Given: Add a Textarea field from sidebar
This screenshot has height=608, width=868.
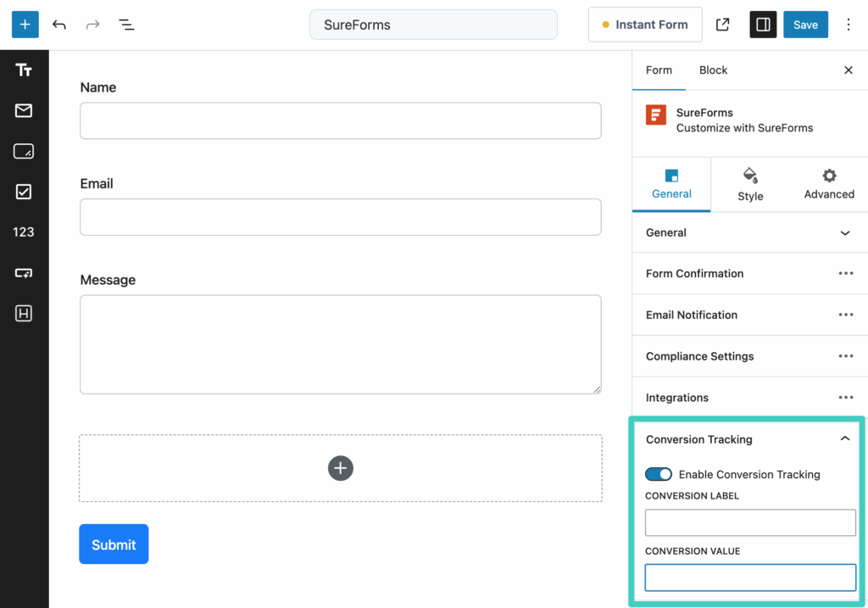Looking at the screenshot, I should (23, 151).
